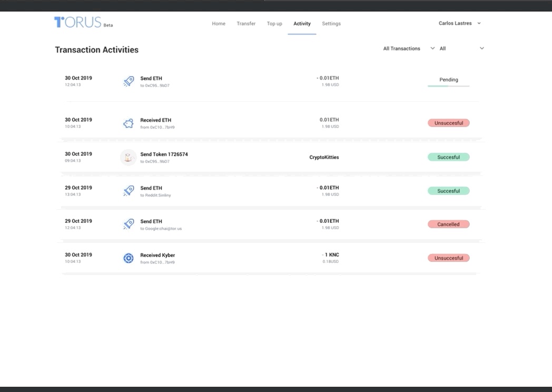Click '- 1 KNC' amount
The width and height of the screenshot is (552, 392).
pyautogui.click(x=330, y=254)
